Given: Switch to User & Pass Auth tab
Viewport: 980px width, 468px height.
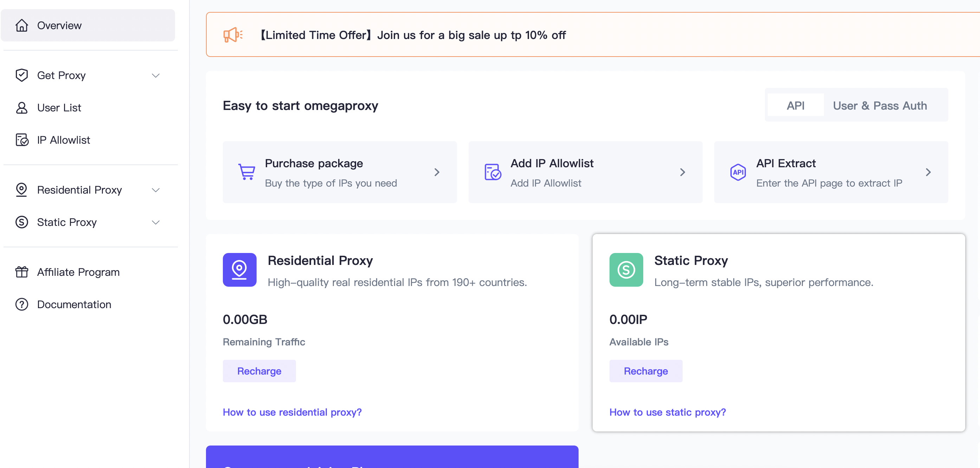Looking at the screenshot, I should pyautogui.click(x=879, y=105).
